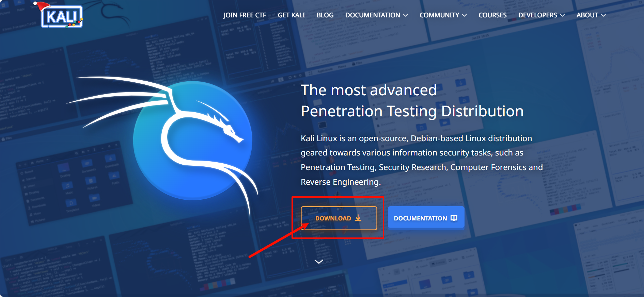Expand the chevron next to COMMUNITY

coord(465,15)
